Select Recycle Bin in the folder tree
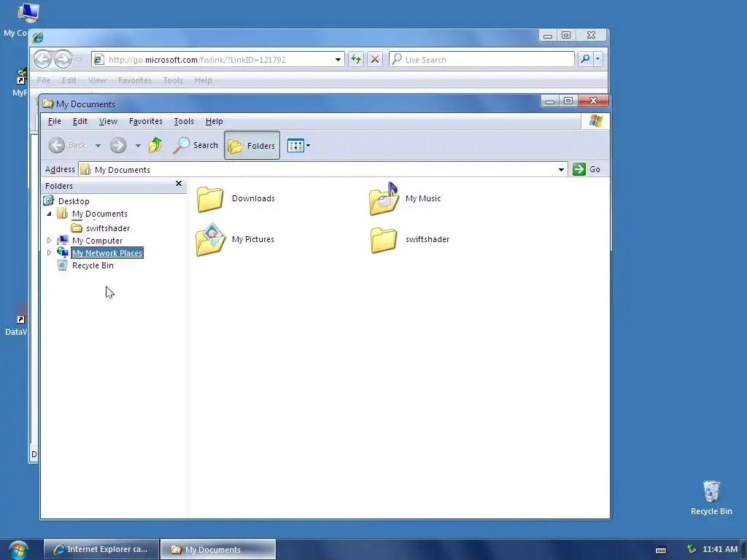 pos(93,265)
